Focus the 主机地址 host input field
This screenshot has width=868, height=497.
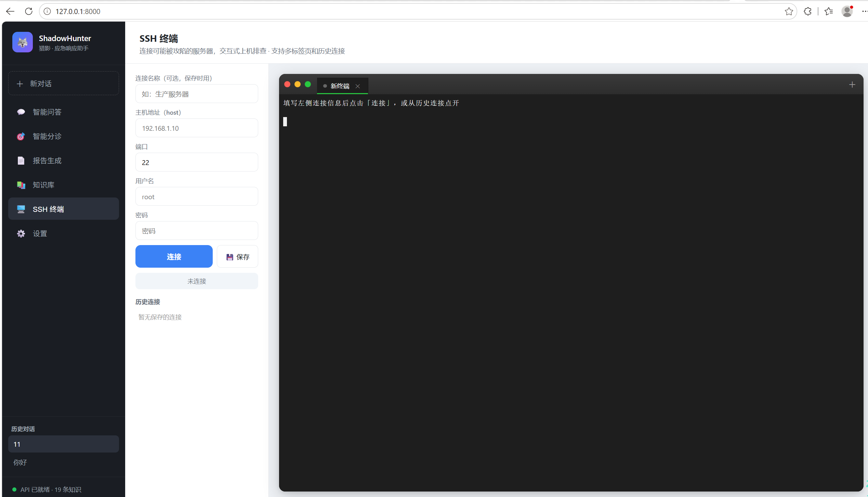coord(197,128)
